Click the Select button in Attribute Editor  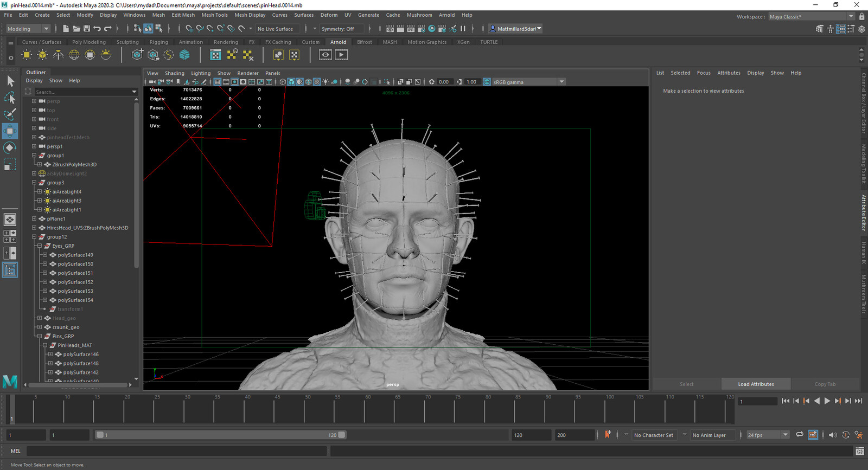point(686,384)
